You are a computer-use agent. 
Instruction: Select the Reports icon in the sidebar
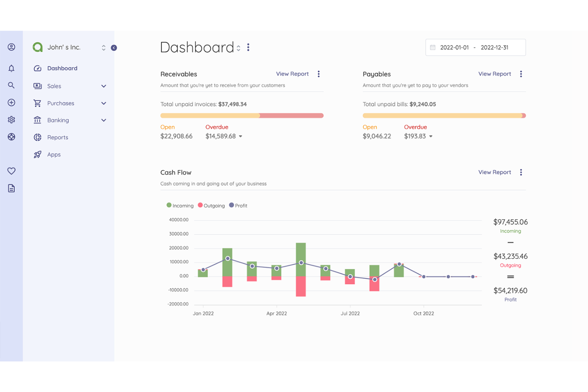[x=37, y=137]
